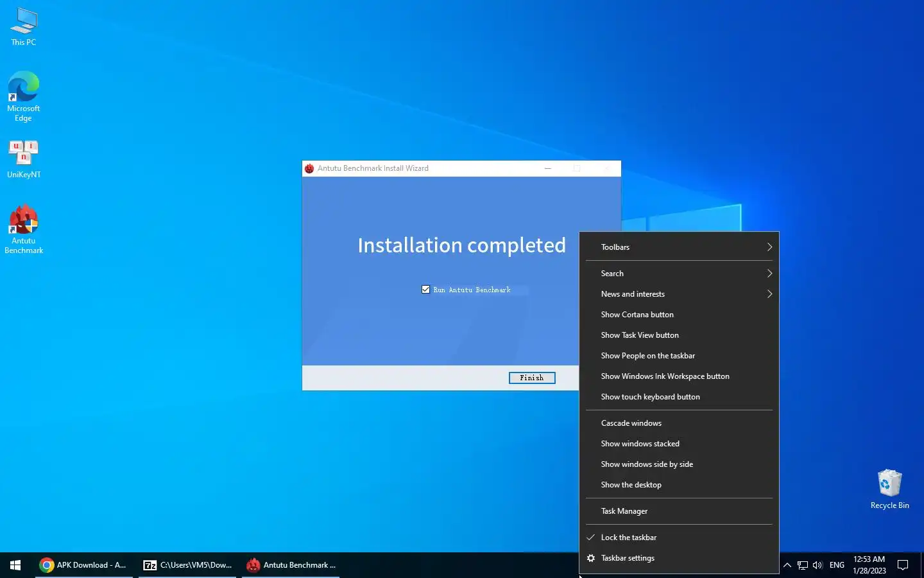Viewport: 924px width, 578px height.
Task: Close the Antutu Install Wizard window
Action: [606, 168]
